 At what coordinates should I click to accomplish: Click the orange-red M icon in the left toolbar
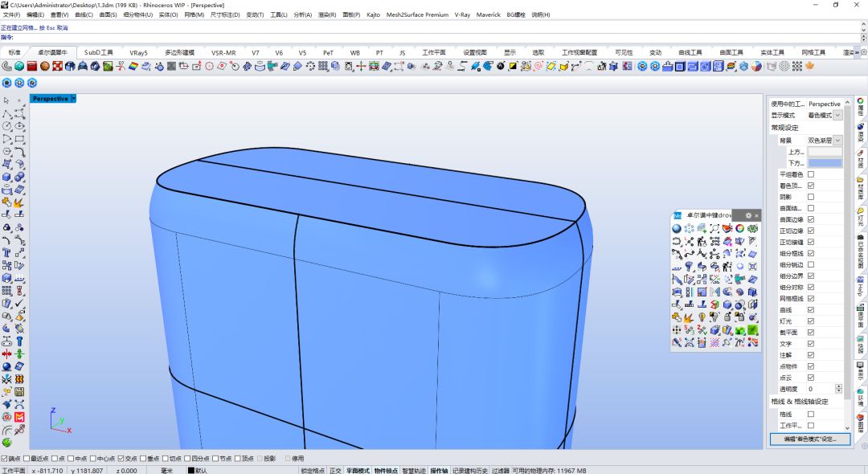19,417
